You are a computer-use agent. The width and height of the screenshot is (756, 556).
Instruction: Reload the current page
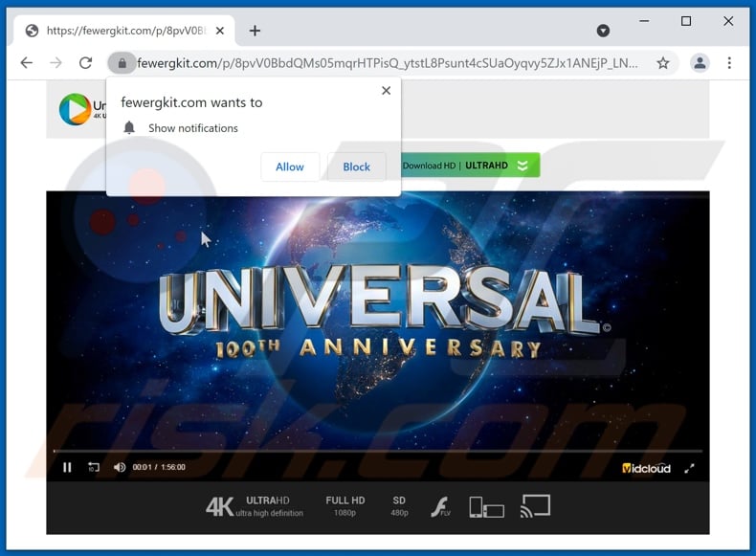[86, 63]
